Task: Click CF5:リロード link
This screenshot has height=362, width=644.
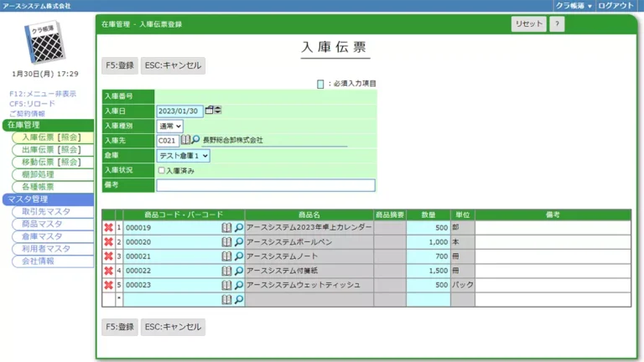Action: (32, 104)
